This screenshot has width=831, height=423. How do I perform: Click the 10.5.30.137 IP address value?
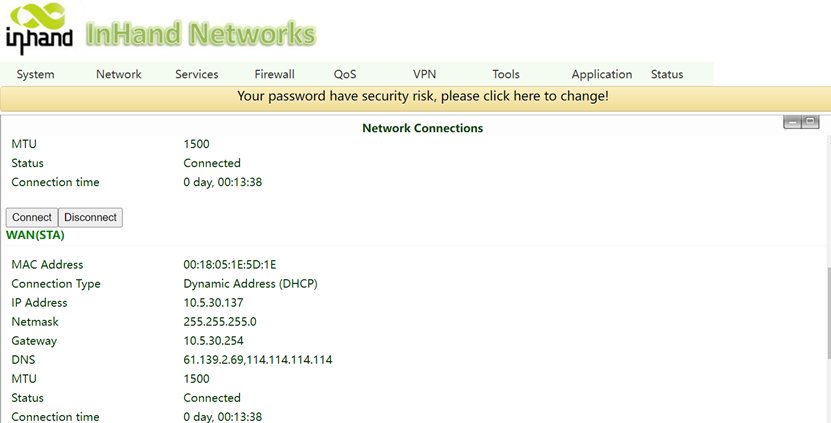(x=214, y=303)
